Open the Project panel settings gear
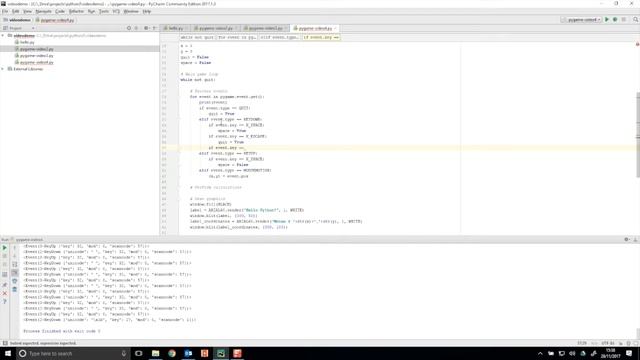Image resolution: width=640 pixels, height=360 pixels. tap(147, 28)
